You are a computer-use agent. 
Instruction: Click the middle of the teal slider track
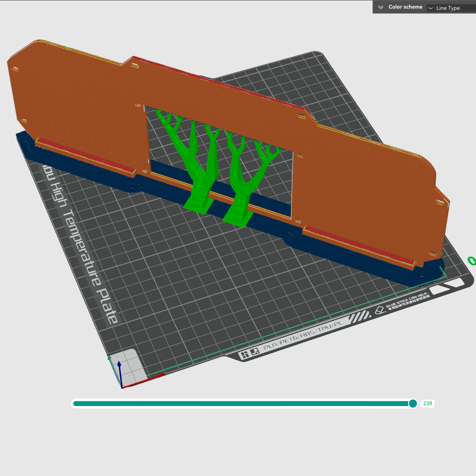pos(242,404)
